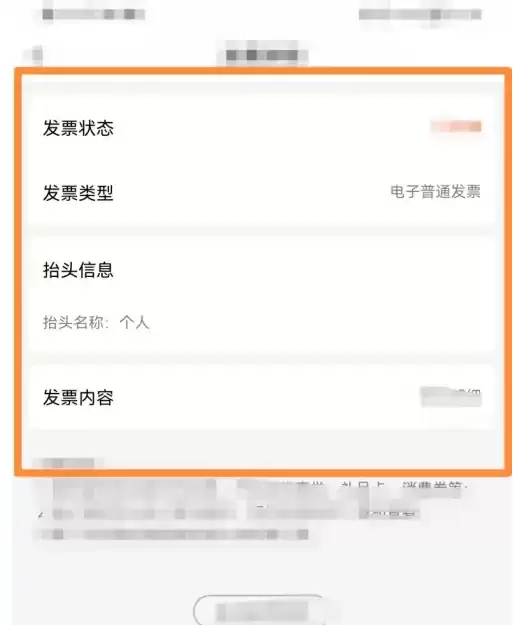Tap the text fragment ending second notes line
This screenshot has width=517, height=625.
389,514
